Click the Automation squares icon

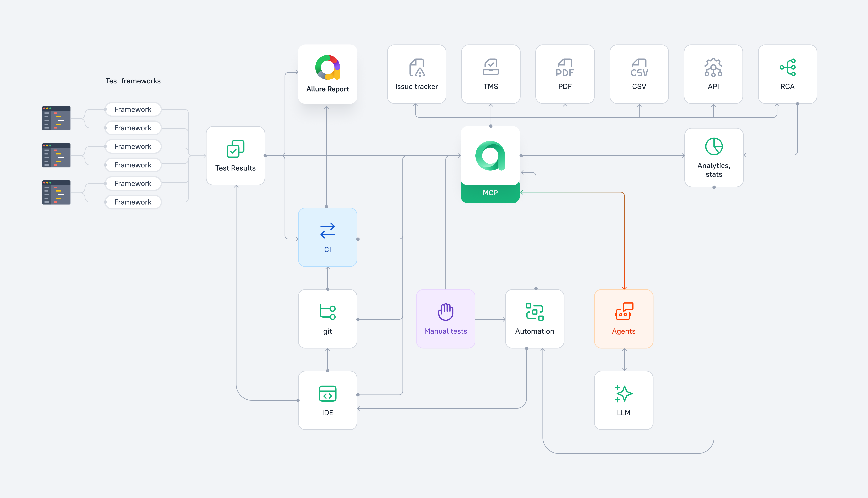tap(535, 312)
